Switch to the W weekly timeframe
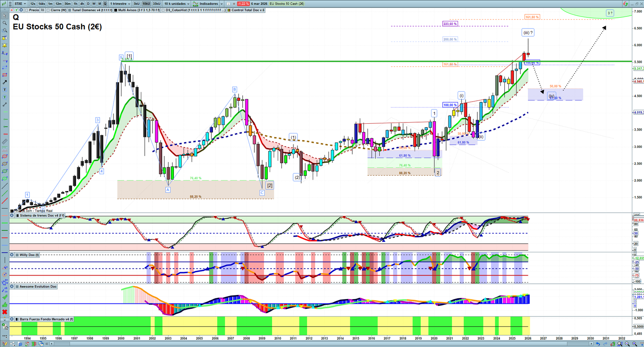 click(94, 4)
